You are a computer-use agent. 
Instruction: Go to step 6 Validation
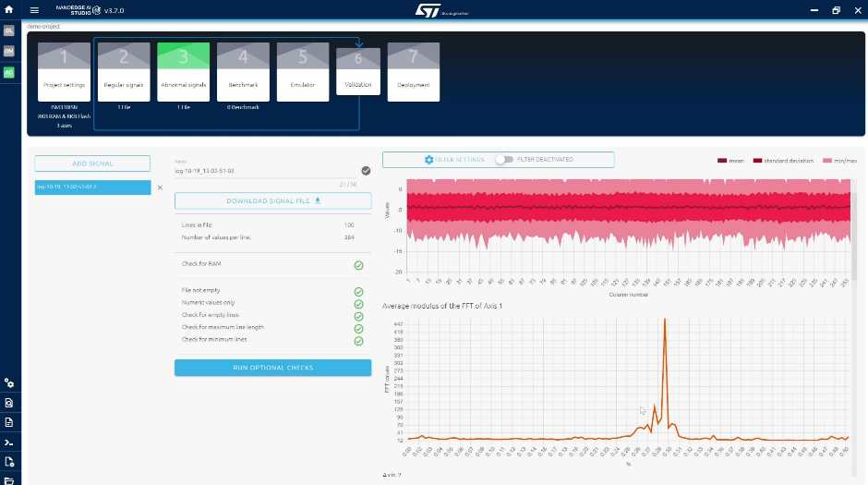click(x=358, y=71)
